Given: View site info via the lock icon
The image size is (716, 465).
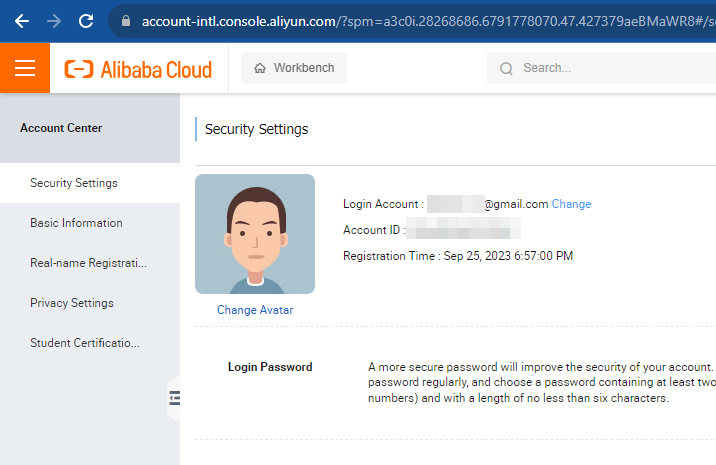Looking at the screenshot, I should (x=125, y=20).
